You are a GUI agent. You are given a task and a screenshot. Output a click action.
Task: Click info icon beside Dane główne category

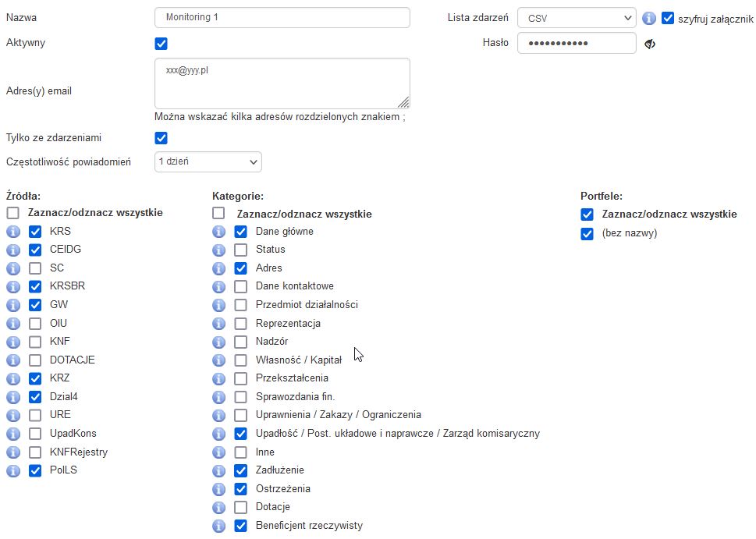point(219,232)
